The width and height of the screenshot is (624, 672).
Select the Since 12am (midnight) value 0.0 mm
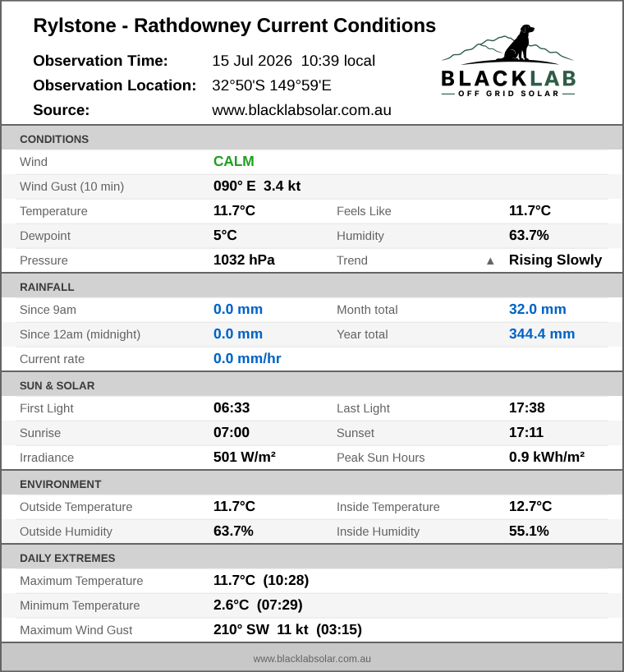pos(238,334)
